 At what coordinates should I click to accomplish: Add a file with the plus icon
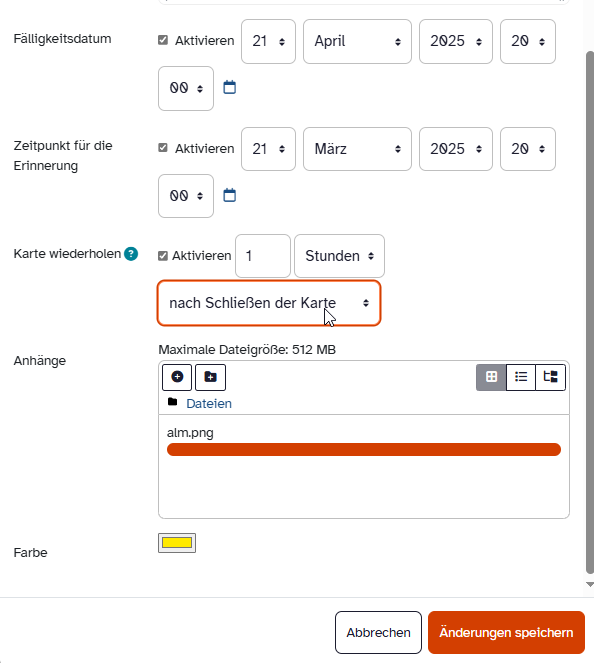click(177, 377)
